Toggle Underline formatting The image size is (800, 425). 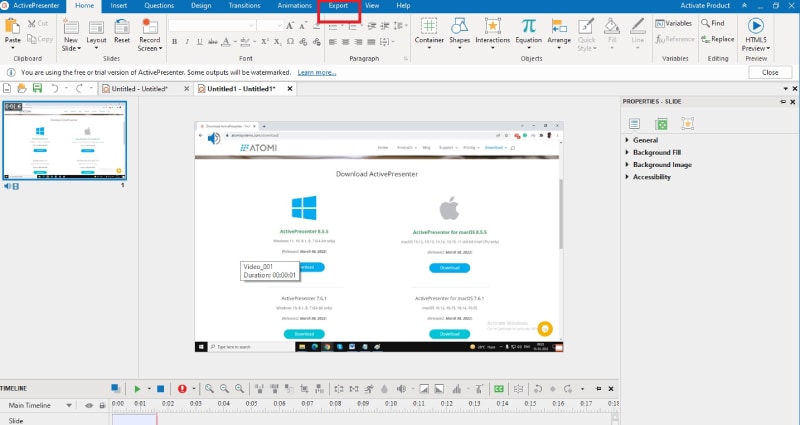pyautogui.click(x=199, y=42)
